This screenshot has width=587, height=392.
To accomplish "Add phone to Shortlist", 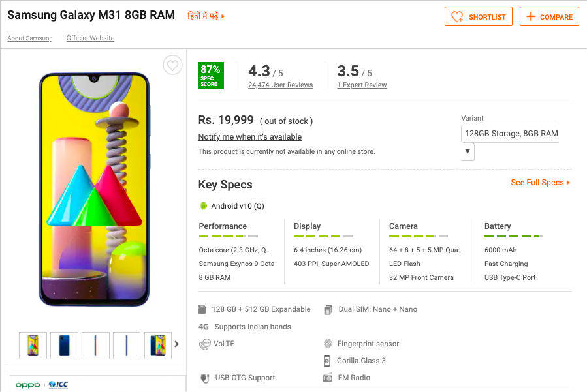I will point(479,17).
